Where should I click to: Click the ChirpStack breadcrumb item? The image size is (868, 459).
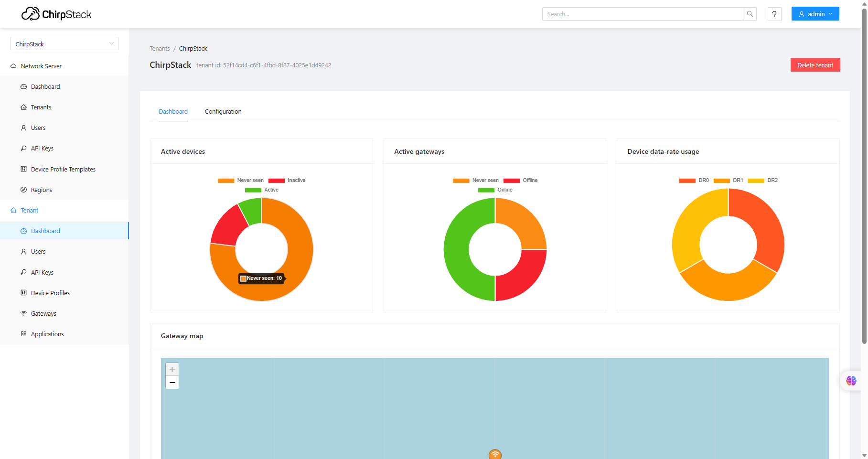tap(193, 49)
